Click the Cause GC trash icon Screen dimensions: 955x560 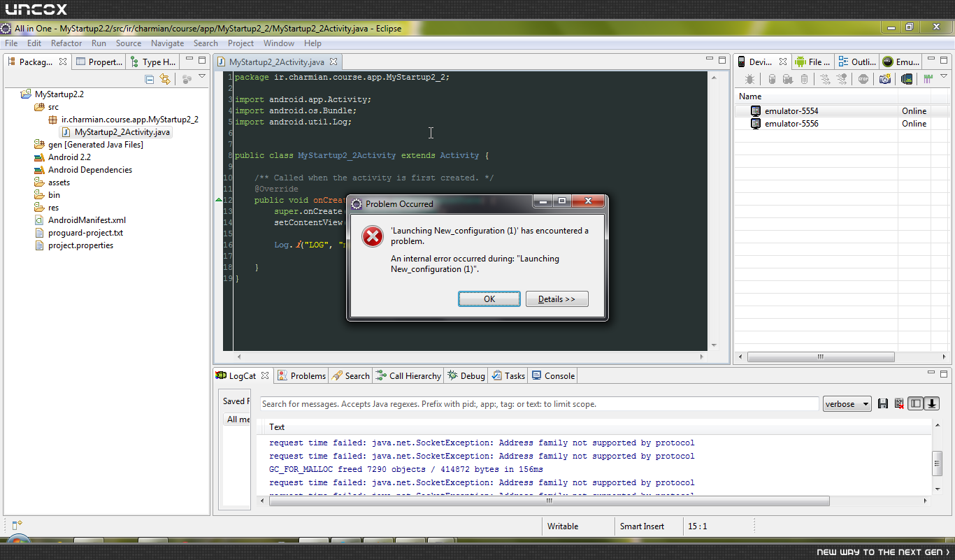tap(804, 79)
